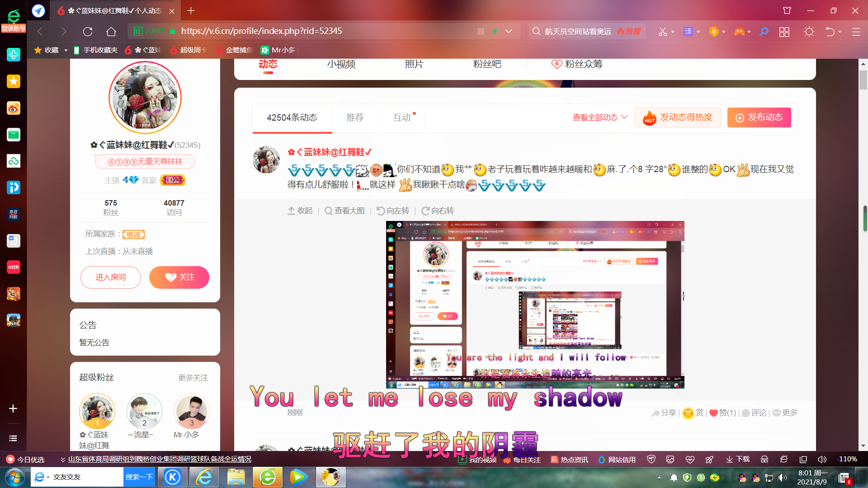The width and height of the screenshot is (868, 488).
Task: Click the 关注 follow button
Action: pos(179,277)
